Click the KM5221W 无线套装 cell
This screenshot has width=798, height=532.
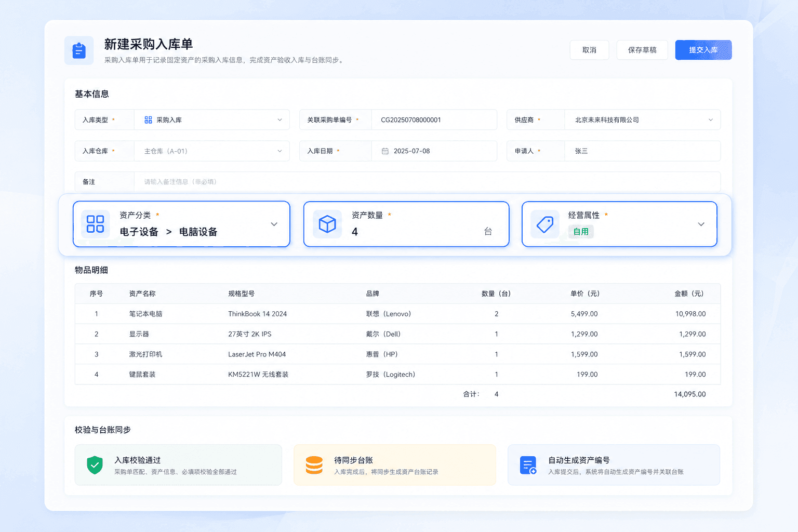click(x=258, y=375)
